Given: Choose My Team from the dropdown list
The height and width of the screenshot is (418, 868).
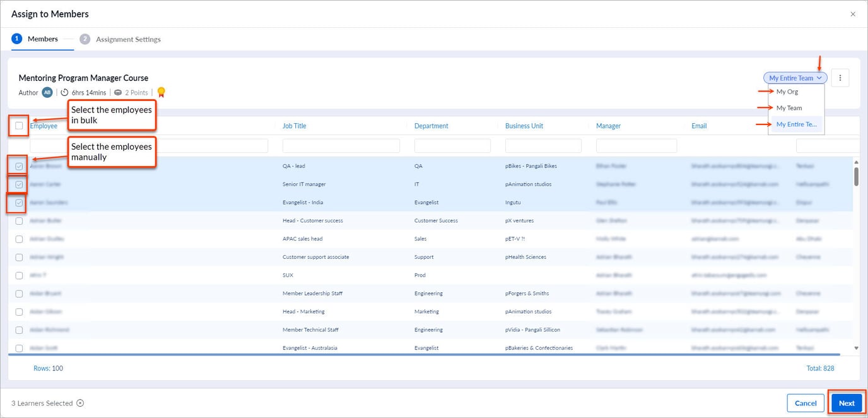Looking at the screenshot, I should pos(789,108).
